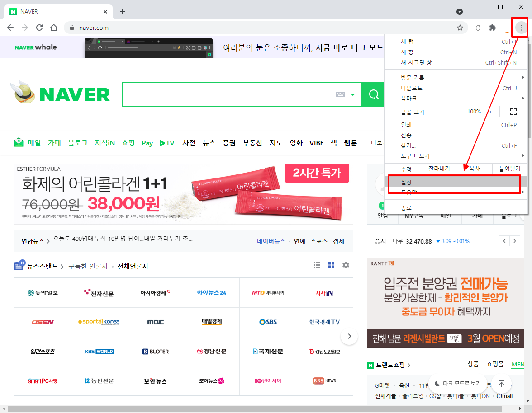The width and height of the screenshot is (532, 413).
Task: Select 새 탭 in the menu
Action: (456, 42)
